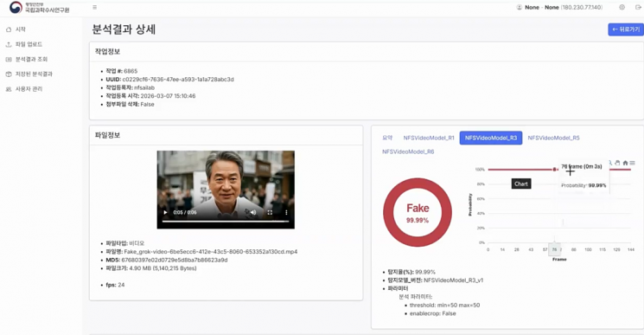Click the logout icon in the header
Viewport: 644px width, 335px height.
pyautogui.click(x=638, y=8)
